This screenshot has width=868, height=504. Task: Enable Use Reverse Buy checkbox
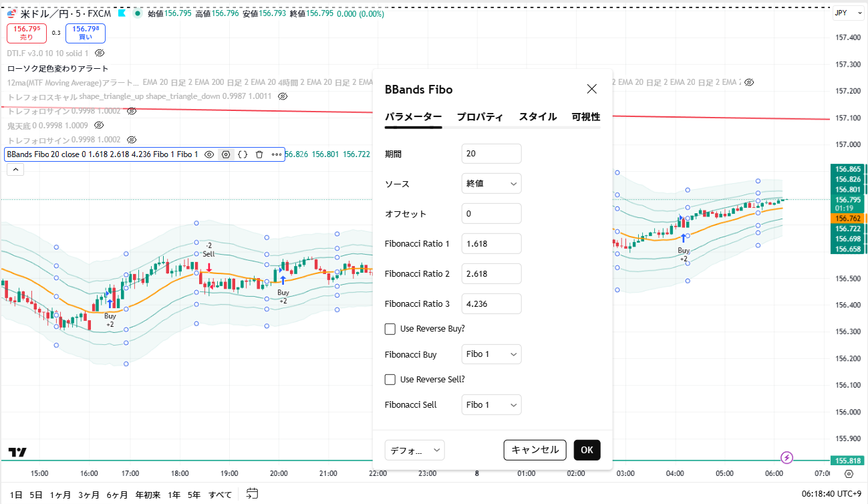(390, 329)
